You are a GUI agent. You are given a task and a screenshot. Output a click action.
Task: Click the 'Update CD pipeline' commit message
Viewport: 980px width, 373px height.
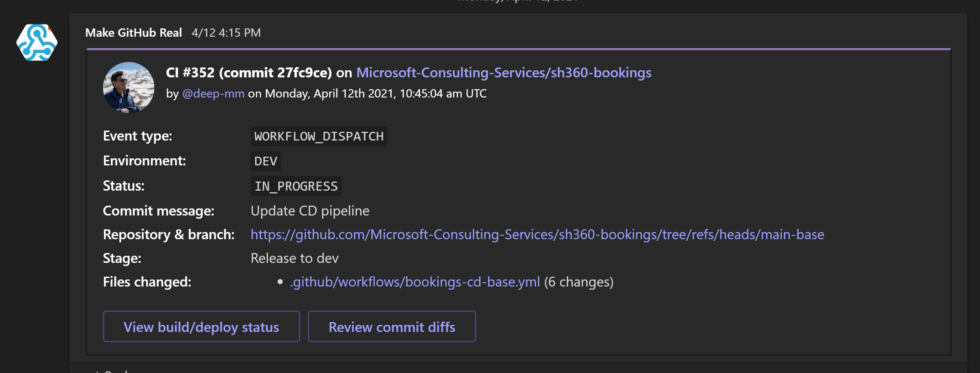click(x=310, y=211)
